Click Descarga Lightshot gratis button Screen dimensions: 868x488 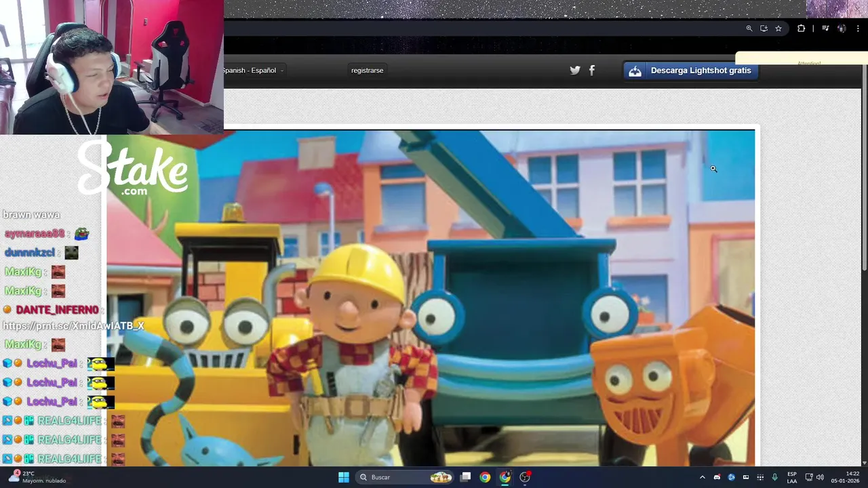[690, 70]
